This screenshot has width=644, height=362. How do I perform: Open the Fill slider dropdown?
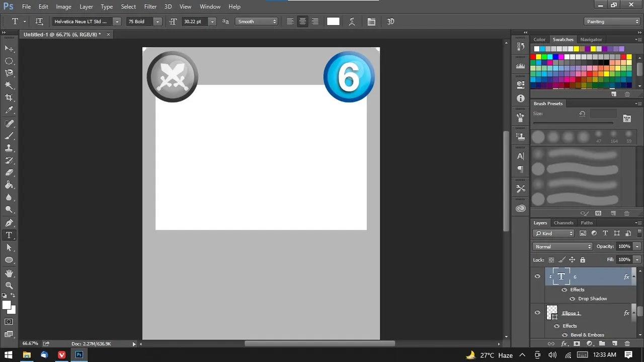(637, 259)
